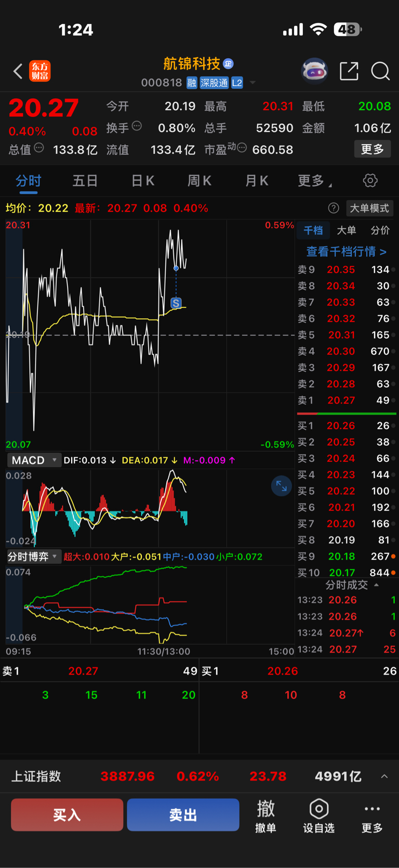
Task: Open the MACD indicator dropdown
Action: [x=34, y=460]
